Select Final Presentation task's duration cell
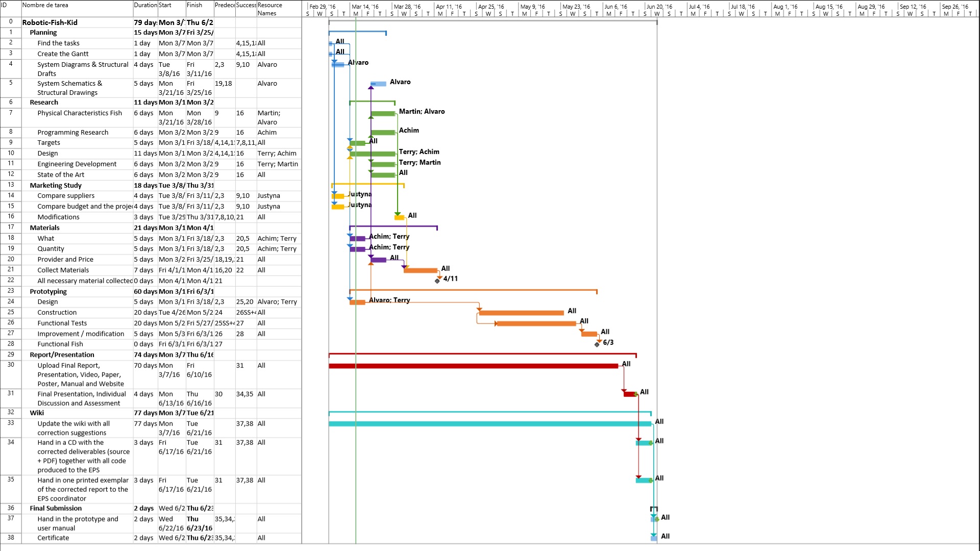Viewport: 980px width, 551px height. 143,394
